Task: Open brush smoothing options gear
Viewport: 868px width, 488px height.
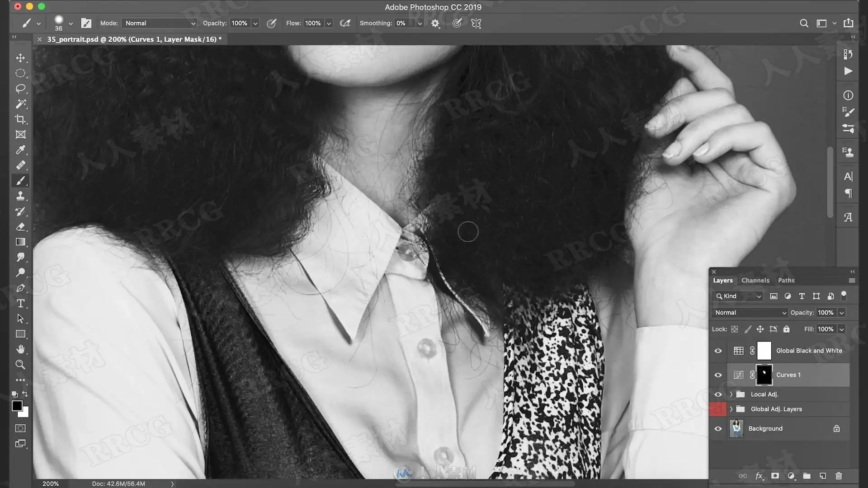Action: pos(435,23)
